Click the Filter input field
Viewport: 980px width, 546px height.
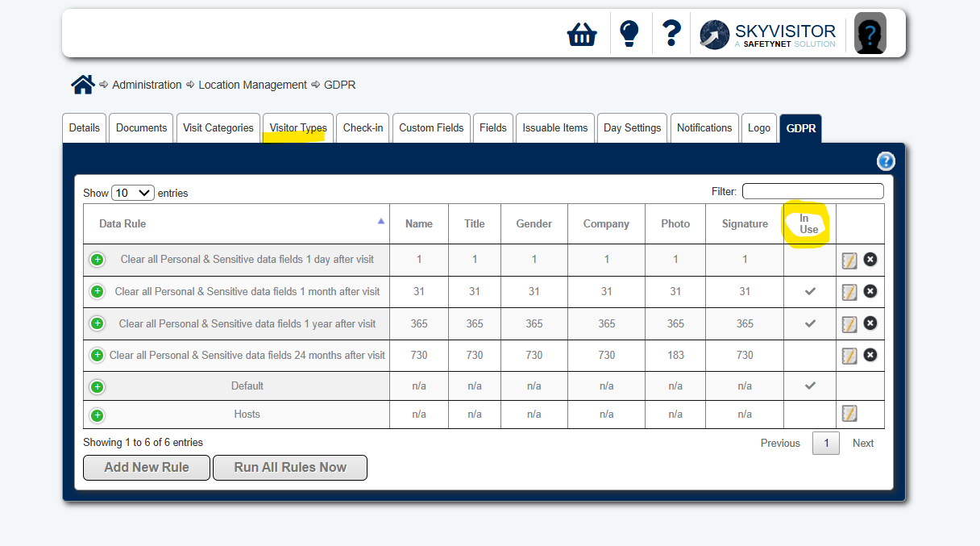tap(812, 192)
